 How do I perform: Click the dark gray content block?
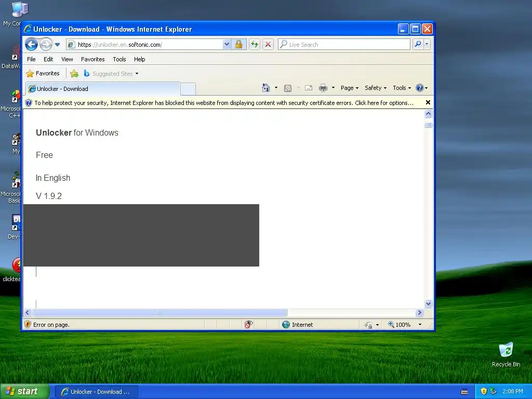(x=141, y=235)
